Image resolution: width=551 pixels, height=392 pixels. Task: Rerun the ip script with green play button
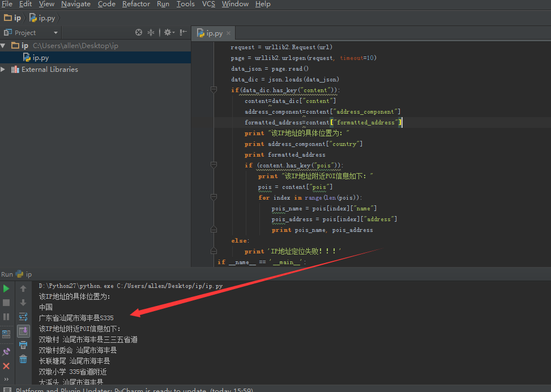coord(6,288)
